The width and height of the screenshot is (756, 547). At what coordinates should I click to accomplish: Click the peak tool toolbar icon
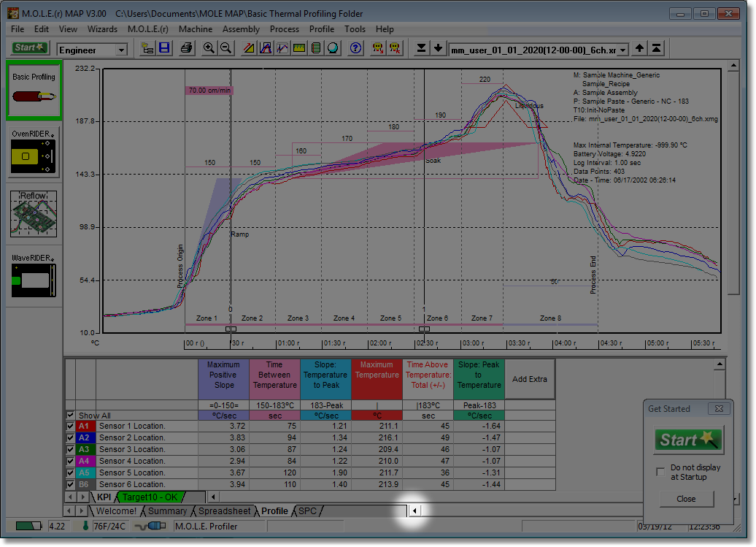(266, 48)
